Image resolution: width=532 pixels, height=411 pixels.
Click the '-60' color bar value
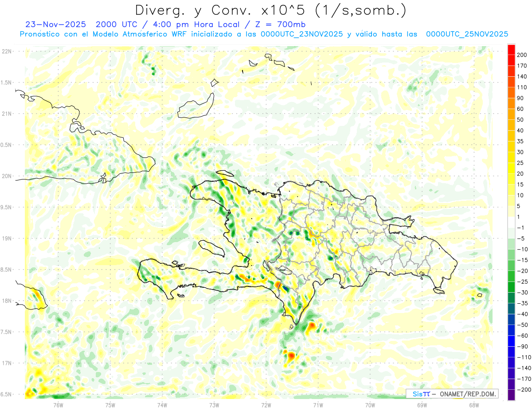point(523,336)
